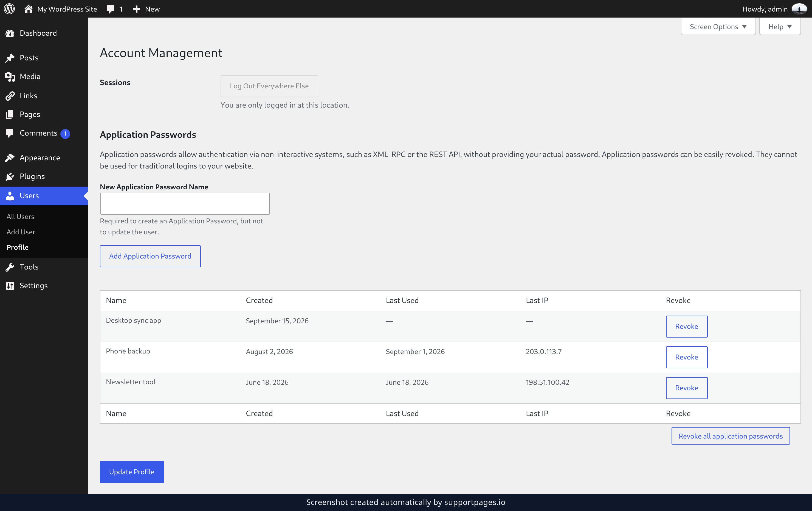Click the Settings sliders icon
Image resolution: width=812 pixels, height=511 pixels.
pyautogui.click(x=10, y=286)
